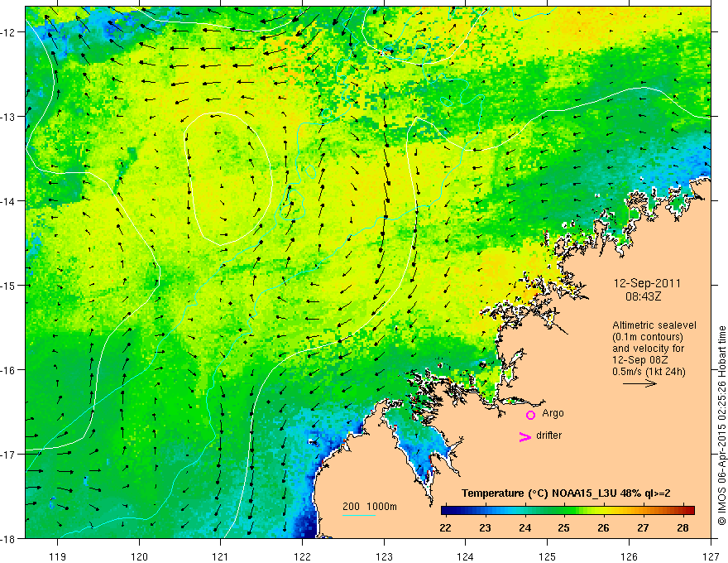Image resolution: width=728 pixels, height=563 pixels.
Task: Select the '12-Sep-2011' date text
Action: pos(647,283)
